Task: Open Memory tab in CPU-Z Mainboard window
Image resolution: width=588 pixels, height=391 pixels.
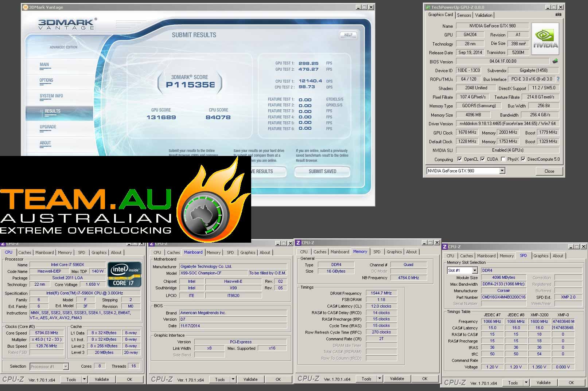Action: [214, 253]
